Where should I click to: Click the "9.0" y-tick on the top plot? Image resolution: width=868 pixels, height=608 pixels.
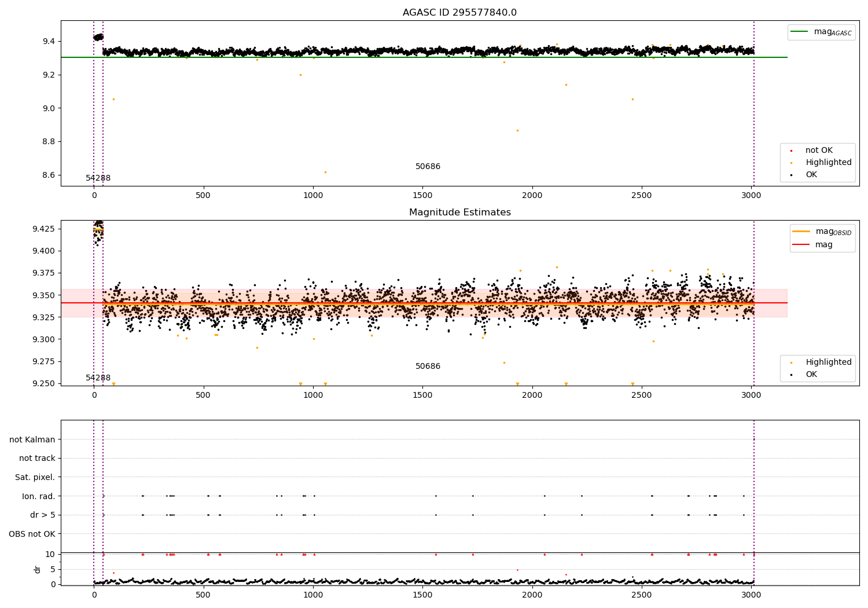coord(48,109)
